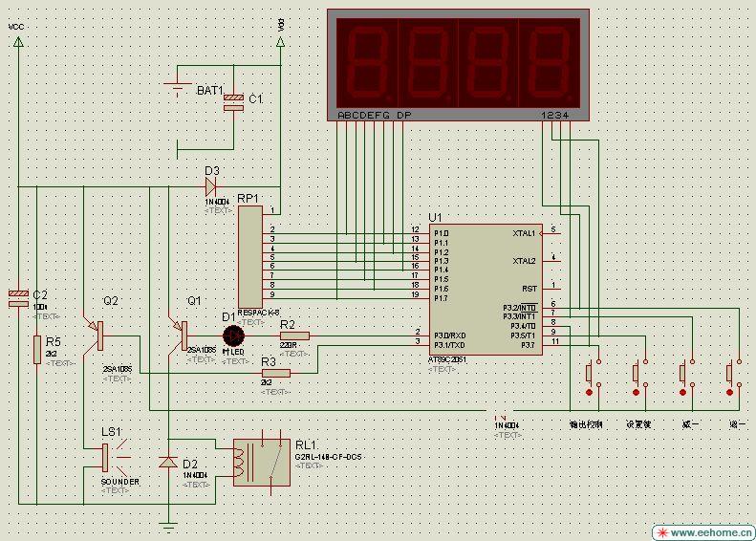Click the P3.7 pin label
Screen dimensions: 756x541
(528, 345)
